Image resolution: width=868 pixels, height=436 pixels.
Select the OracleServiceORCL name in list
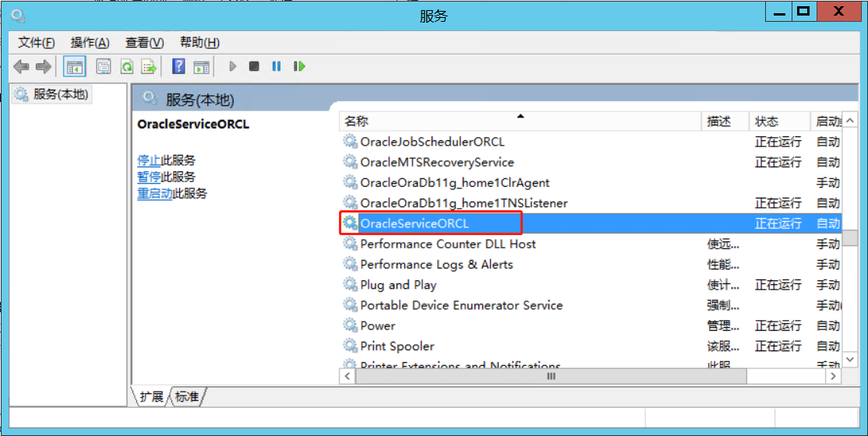415,223
